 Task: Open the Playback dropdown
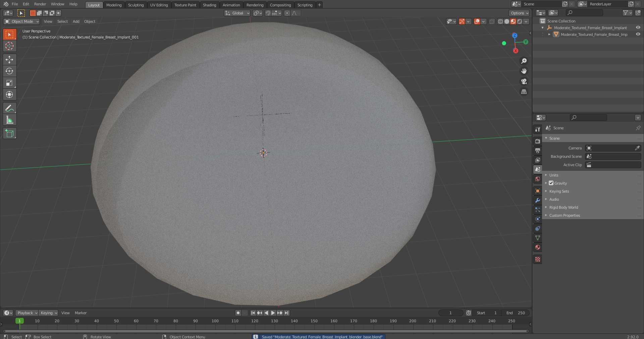tap(27, 313)
